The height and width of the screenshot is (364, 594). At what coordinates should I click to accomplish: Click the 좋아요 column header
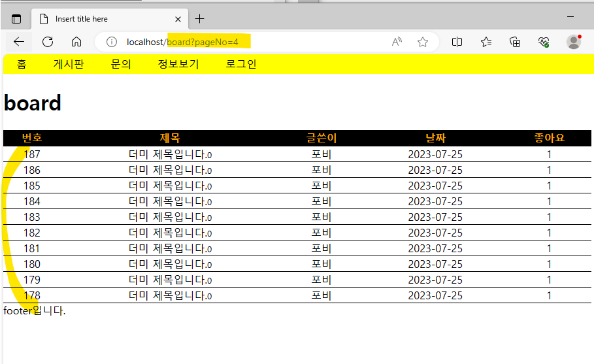point(550,138)
